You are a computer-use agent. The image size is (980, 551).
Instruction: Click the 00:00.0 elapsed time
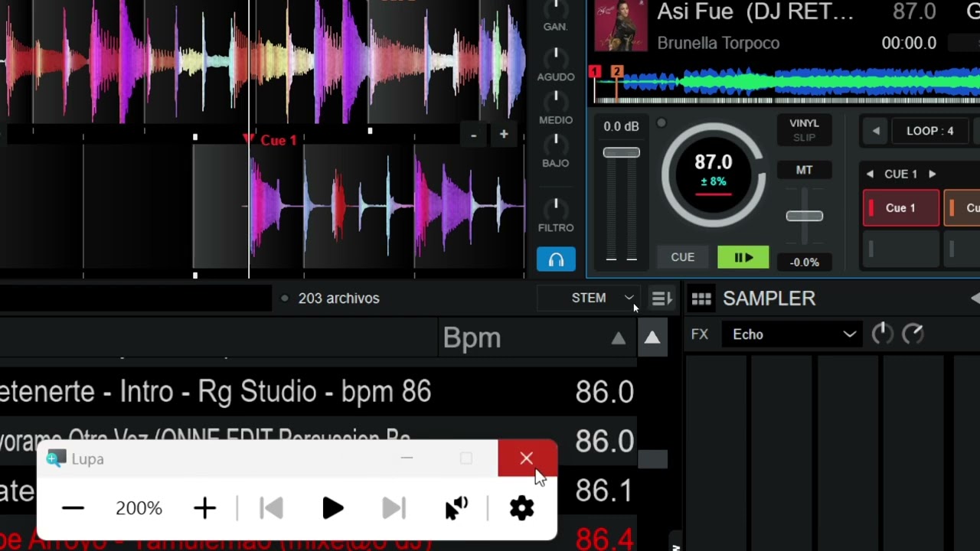[909, 44]
